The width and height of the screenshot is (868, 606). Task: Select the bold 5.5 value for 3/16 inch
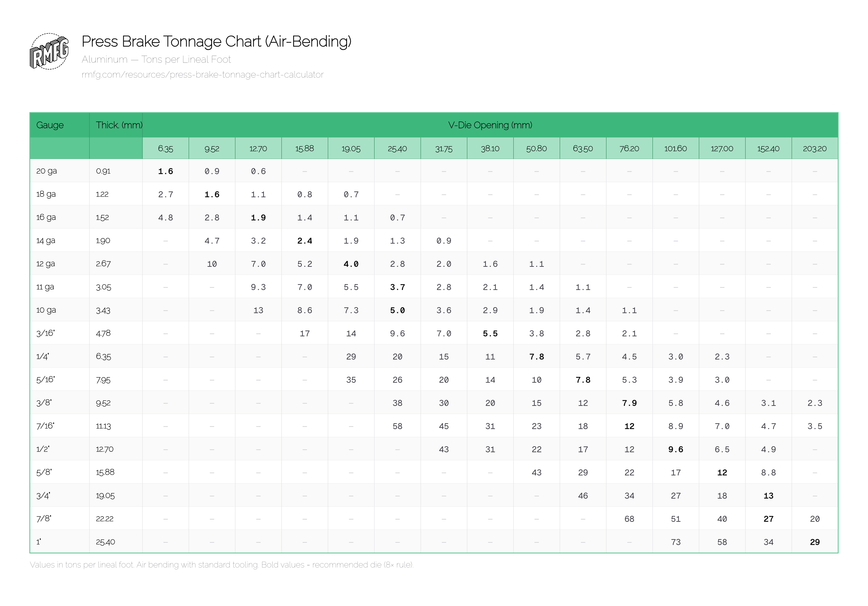(x=490, y=333)
